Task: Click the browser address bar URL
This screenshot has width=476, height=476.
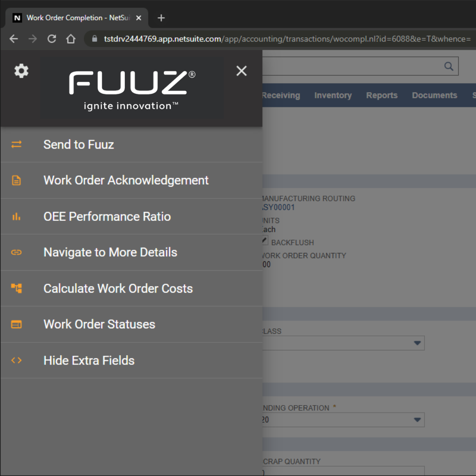Action: (x=287, y=39)
